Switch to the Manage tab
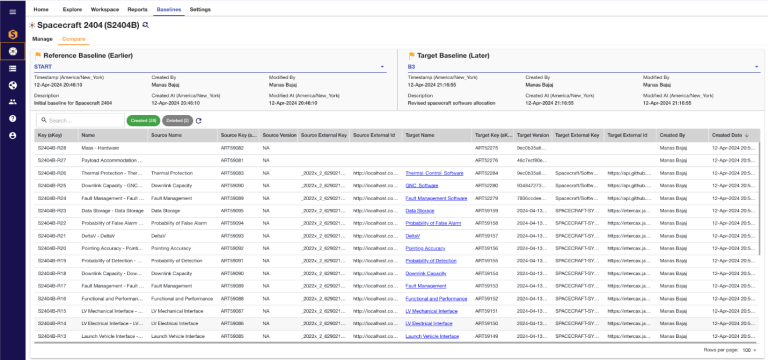This screenshot has width=768, height=360. coord(43,39)
